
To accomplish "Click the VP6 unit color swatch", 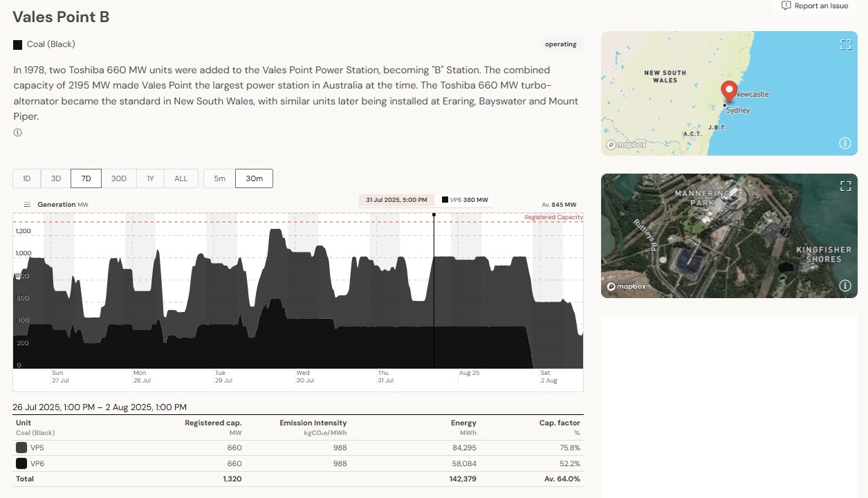I will coord(21,463).
